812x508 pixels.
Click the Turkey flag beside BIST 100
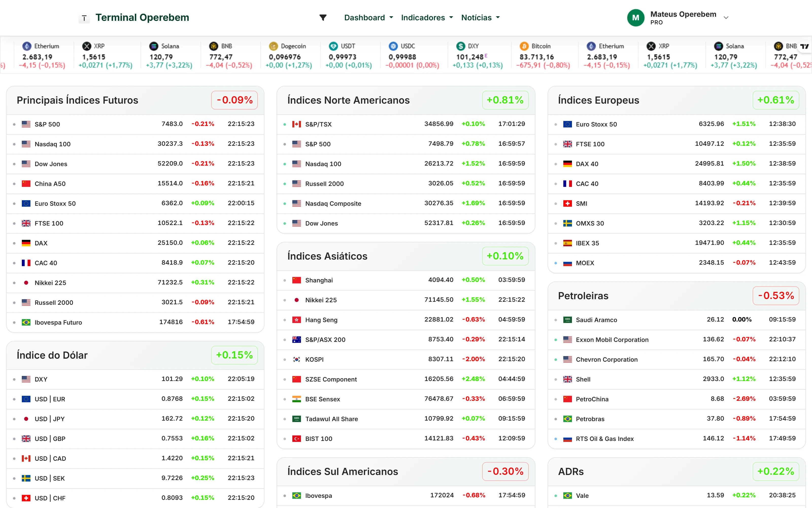tap(297, 438)
